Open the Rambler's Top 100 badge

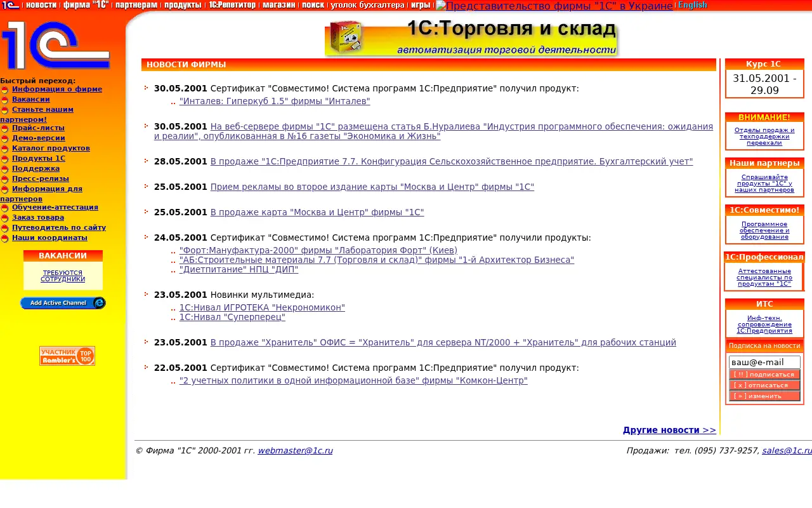67,356
